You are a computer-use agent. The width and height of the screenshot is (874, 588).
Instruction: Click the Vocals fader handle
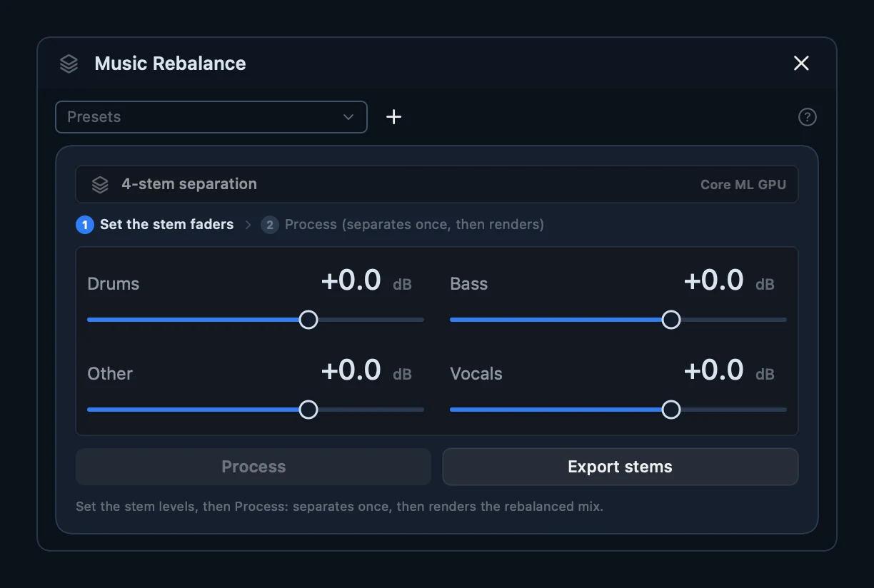tap(671, 410)
